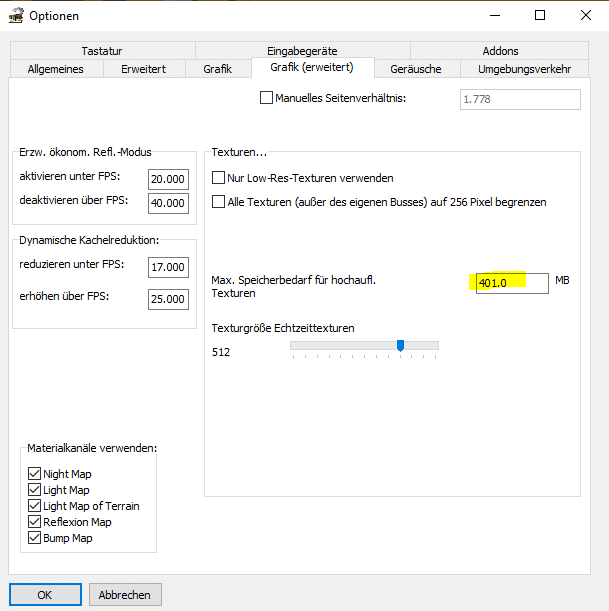Viewport: 609px width, 611px height.
Task: Uncheck the Reflexion Map checkbox
Action: tap(35, 522)
